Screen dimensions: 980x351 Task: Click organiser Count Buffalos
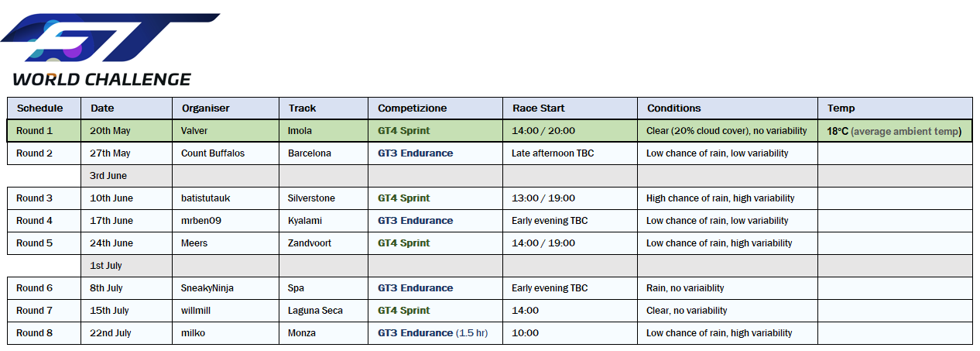click(x=212, y=153)
